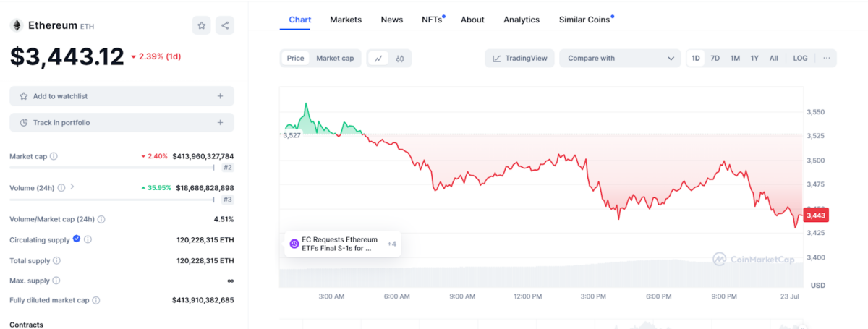This screenshot has height=329, width=868.
Task: Show Market cap info tooltip icon
Action: click(54, 156)
